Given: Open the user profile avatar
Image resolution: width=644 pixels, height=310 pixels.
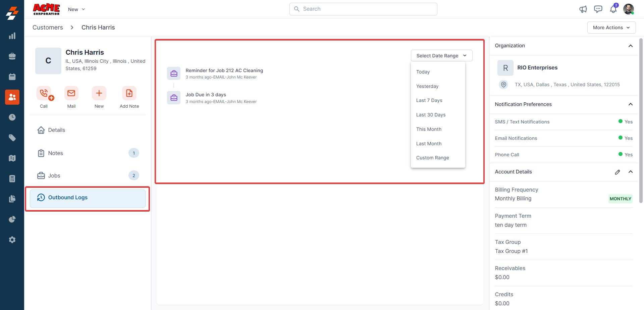Looking at the screenshot, I should click(629, 9).
